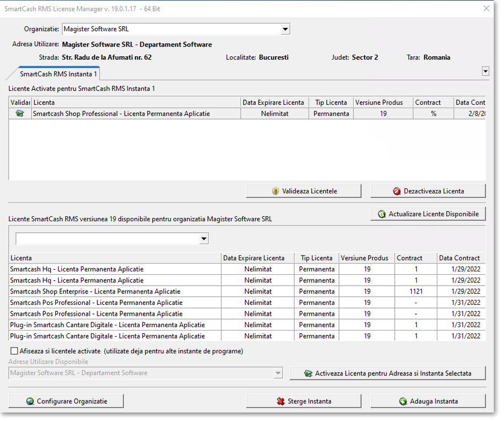Click Contract header in activated licenses table
Viewport: 504px width, 421px height.
pos(433,103)
